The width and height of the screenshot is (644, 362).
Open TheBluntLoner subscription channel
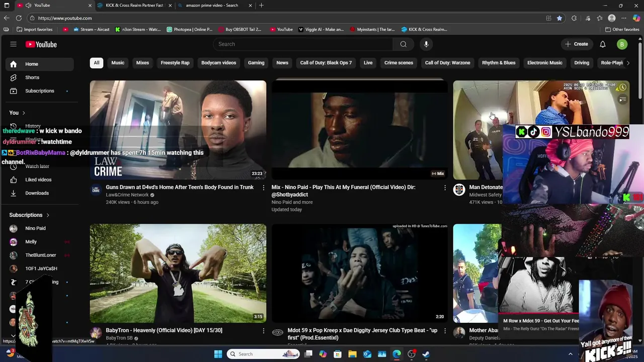(x=40, y=255)
